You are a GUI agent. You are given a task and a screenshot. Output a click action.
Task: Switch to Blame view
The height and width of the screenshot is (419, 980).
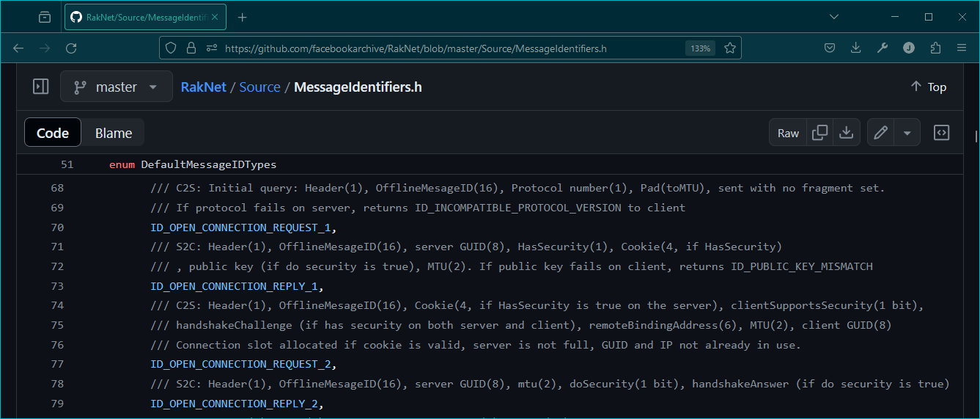[114, 133]
